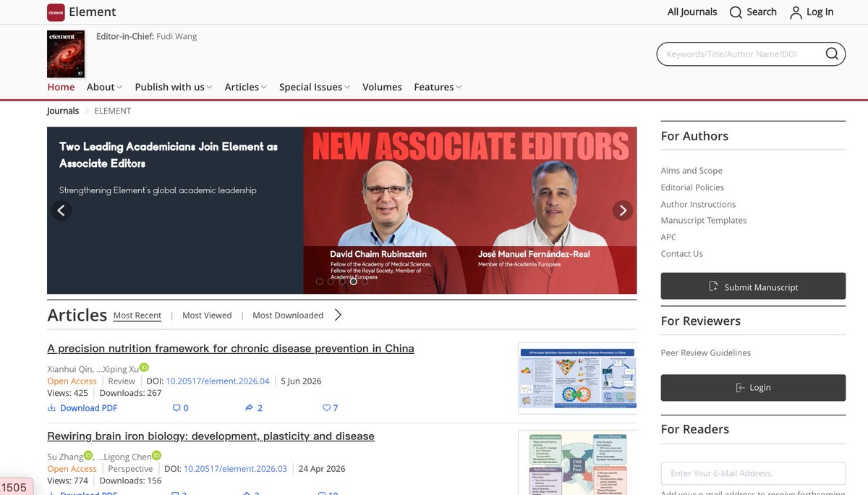The height and width of the screenshot is (495, 868).
Task: Expand Publish with us menu
Action: tap(174, 87)
